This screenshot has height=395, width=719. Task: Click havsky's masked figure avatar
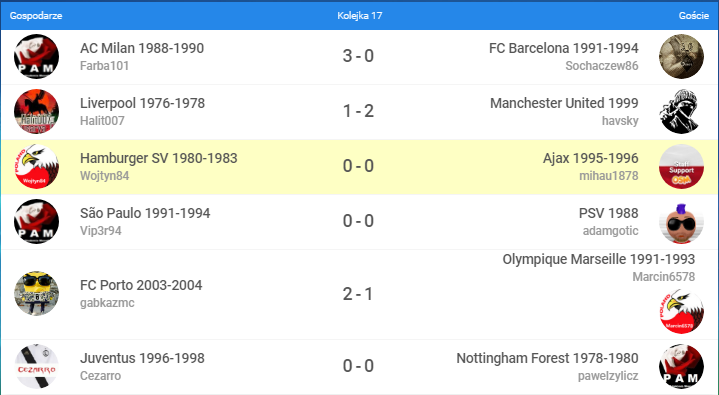click(x=681, y=111)
